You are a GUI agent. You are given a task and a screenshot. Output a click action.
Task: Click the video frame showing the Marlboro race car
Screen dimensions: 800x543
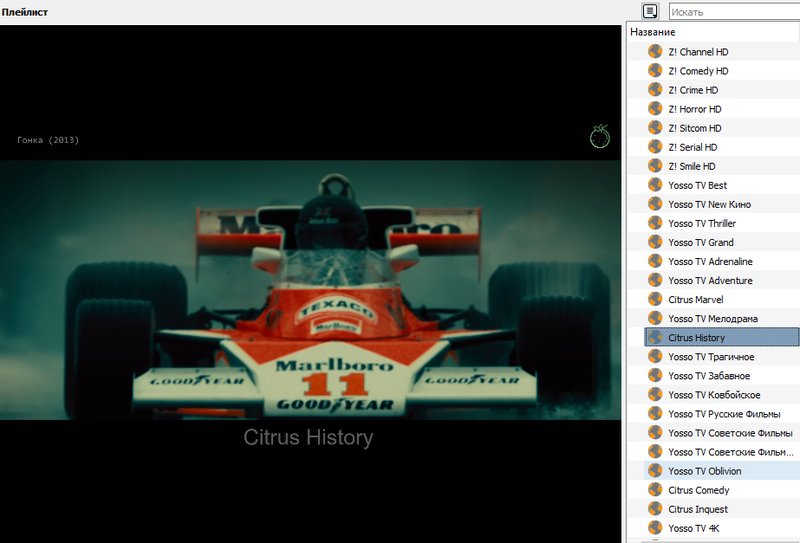click(310, 290)
